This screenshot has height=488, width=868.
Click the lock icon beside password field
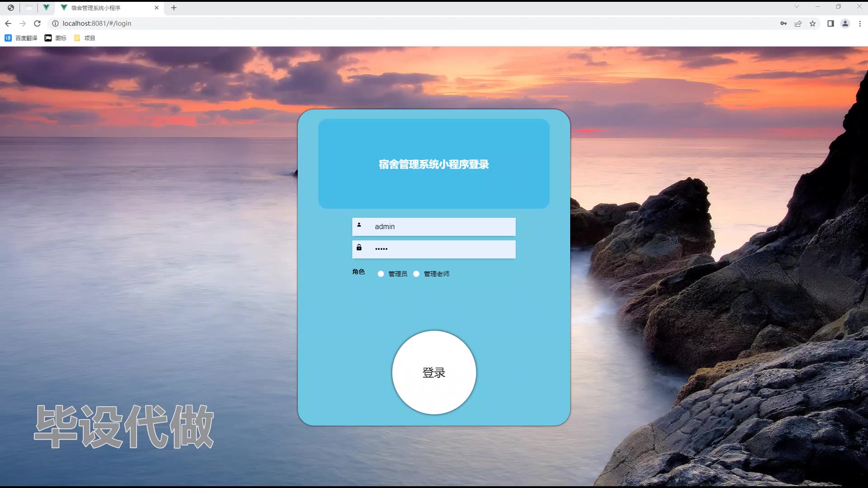[359, 247]
